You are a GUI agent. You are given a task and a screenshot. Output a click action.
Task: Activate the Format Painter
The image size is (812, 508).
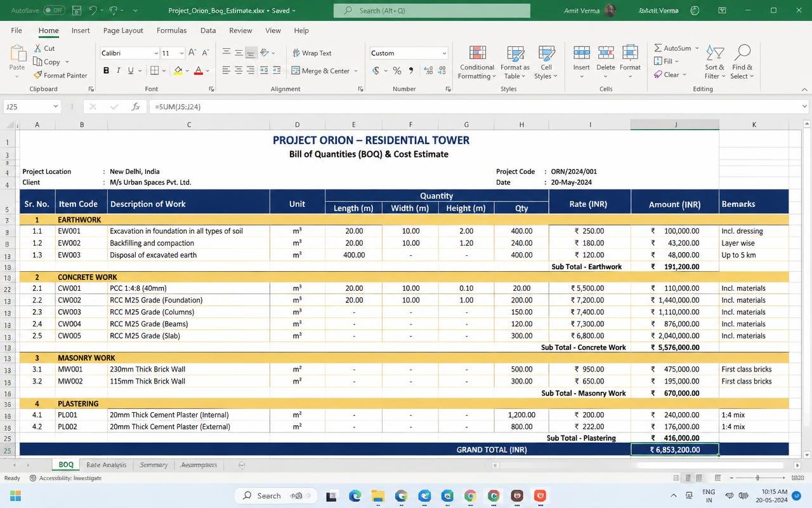[x=60, y=75]
